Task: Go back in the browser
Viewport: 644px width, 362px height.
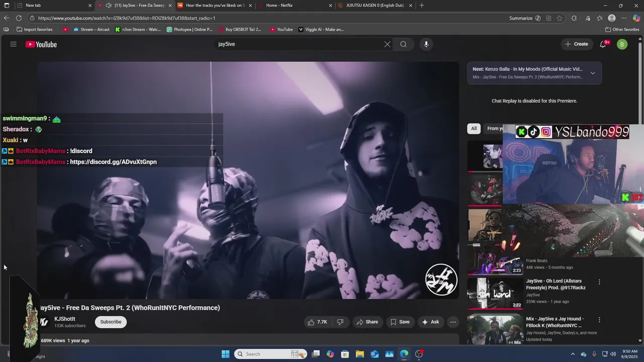Action: pyautogui.click(x=7, y=18)
